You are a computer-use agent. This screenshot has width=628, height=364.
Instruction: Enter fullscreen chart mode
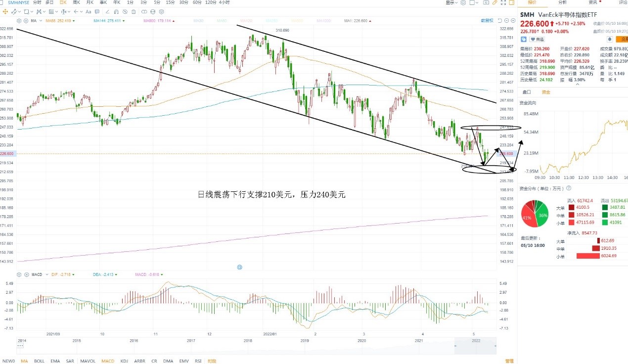tap(503, 2)
